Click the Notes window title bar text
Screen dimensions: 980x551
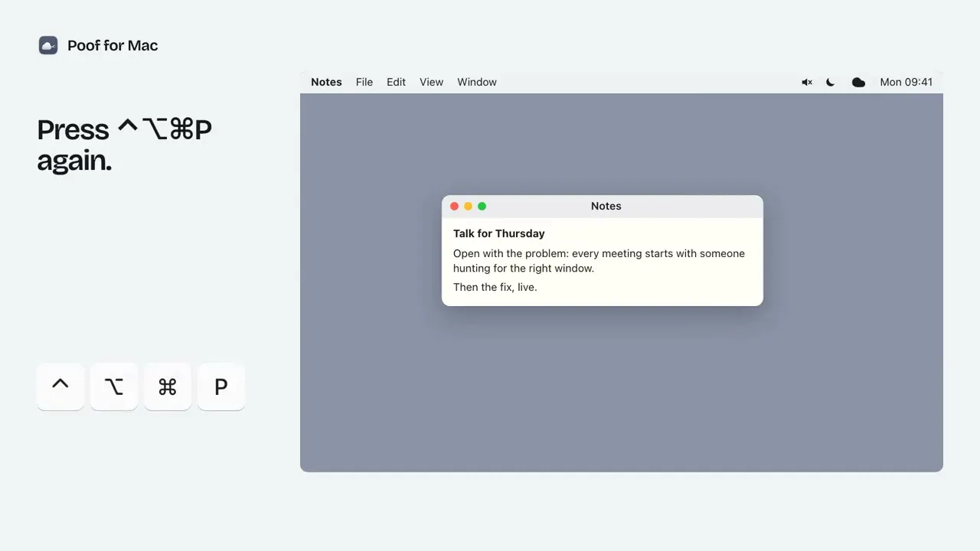[x=606, y=206]
